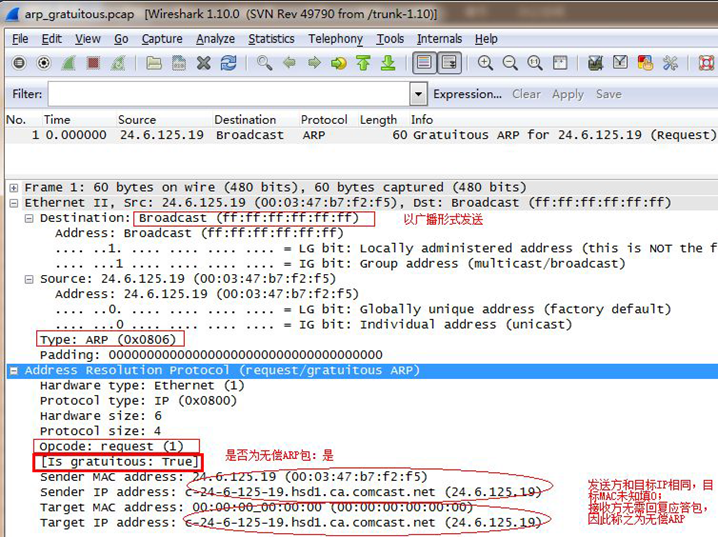The image size is (718, 537).
Task: Jump to the last packet
Action: 388,63
